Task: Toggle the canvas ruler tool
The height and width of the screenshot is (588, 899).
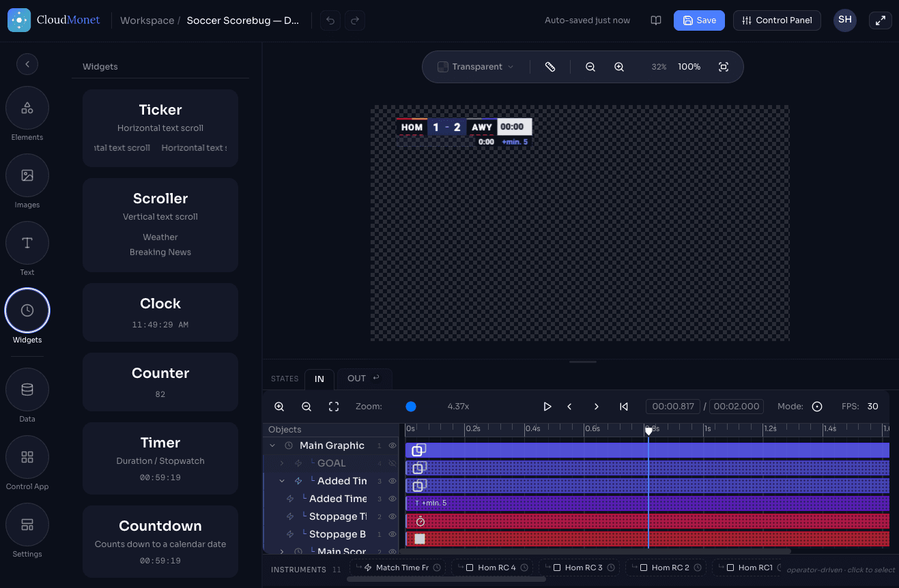Action: coord(550,67)
